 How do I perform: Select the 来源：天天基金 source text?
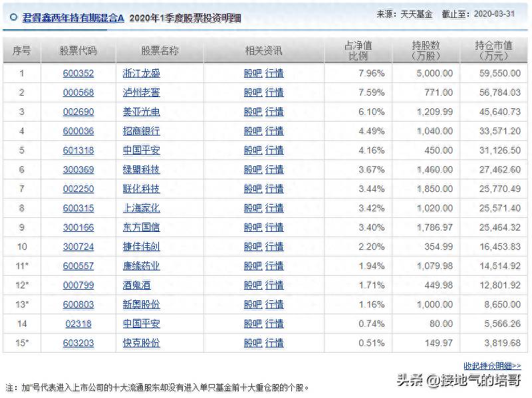click(404, 14)
